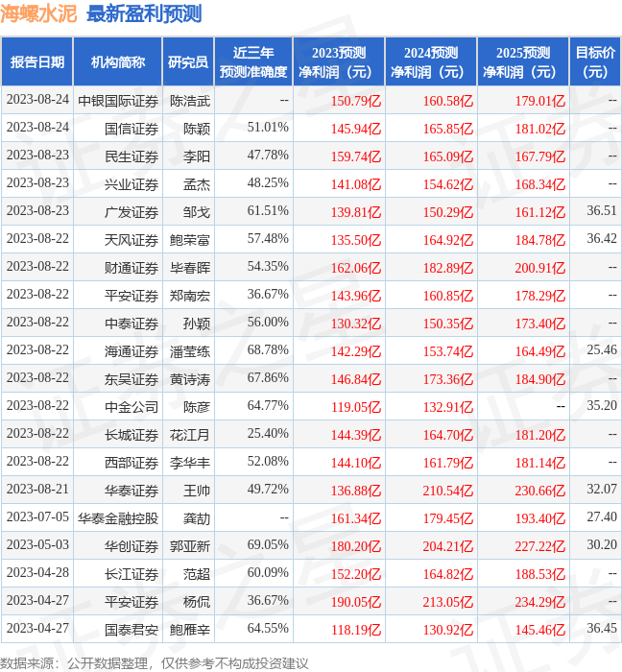Screen dimensions: 622x672
Task: Click accuracy value 51.01%
Action: pyautogui.click(x=268, y=128)
